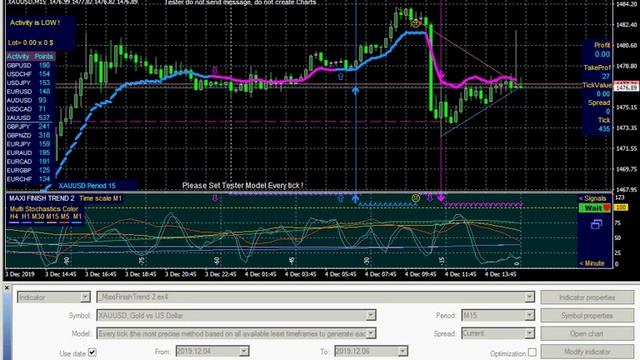This screenshot has width=640, height=360.
Task: Open the _MaxiFinishTrend 2.ex4 file dropdown
Action: click(529, 297)
